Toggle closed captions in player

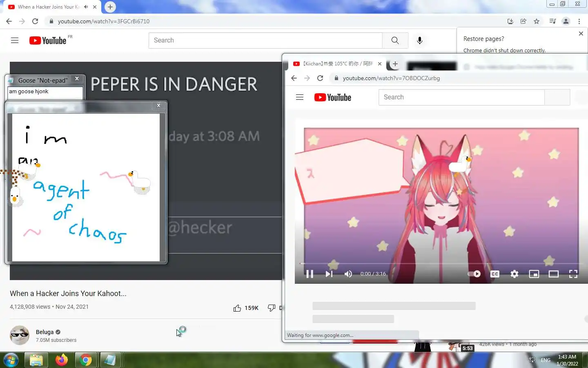[x=495, y=274]
